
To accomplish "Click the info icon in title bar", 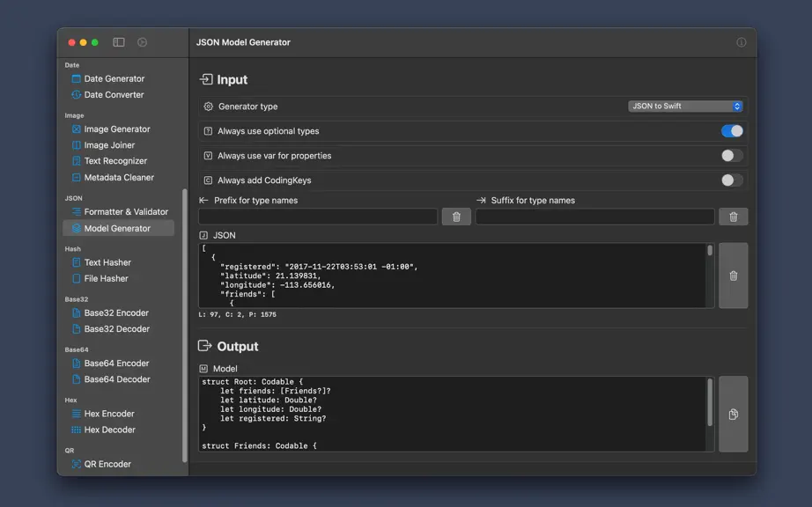I will (x=741, y=42).
